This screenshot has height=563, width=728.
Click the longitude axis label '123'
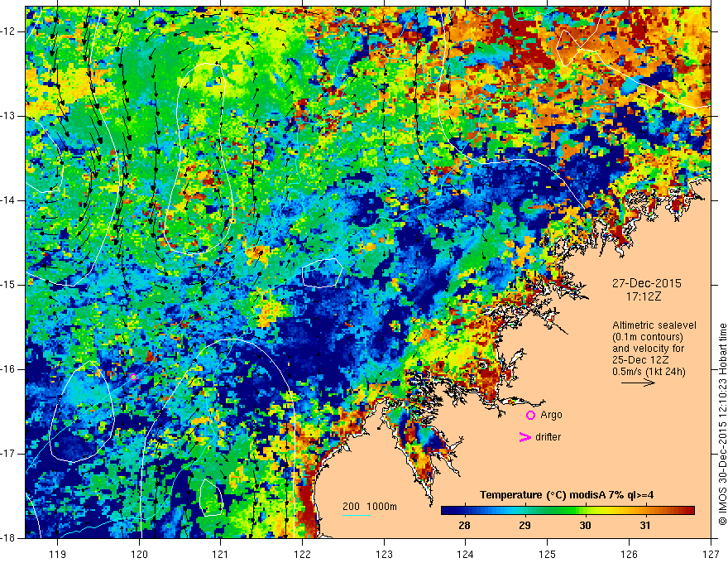click(x=384, y=554)
